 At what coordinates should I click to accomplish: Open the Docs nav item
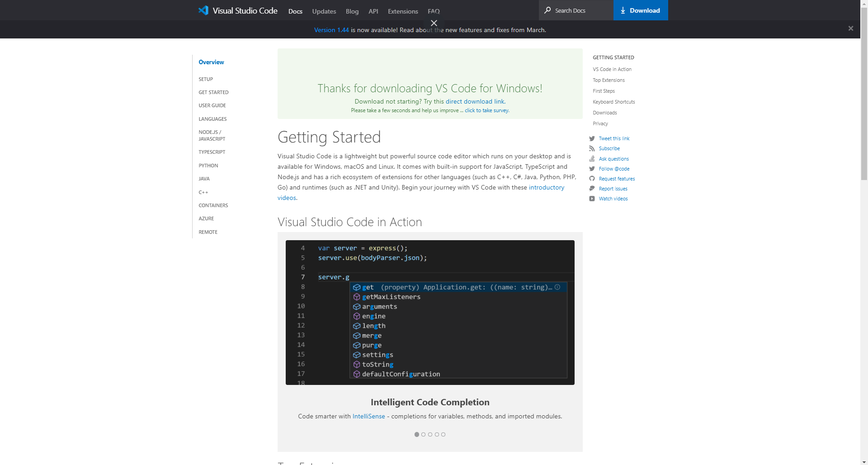(x=295, y=11)
